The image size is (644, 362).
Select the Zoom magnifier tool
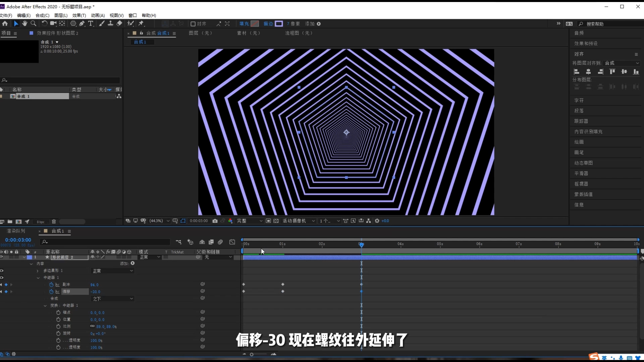(33, 23)
